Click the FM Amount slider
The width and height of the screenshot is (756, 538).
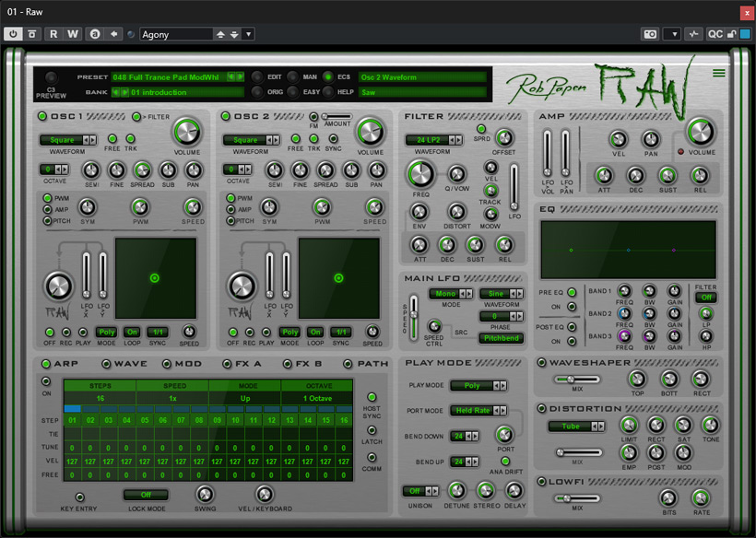(x=337, y=117)
